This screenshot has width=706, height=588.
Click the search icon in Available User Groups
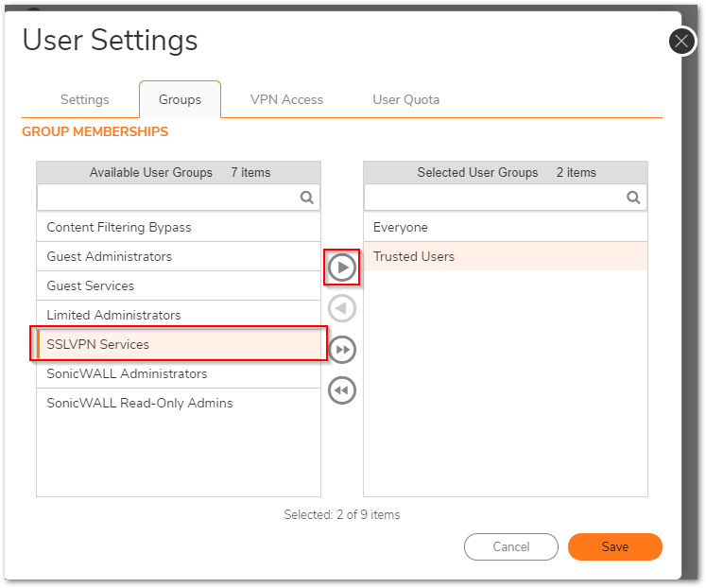306,198
